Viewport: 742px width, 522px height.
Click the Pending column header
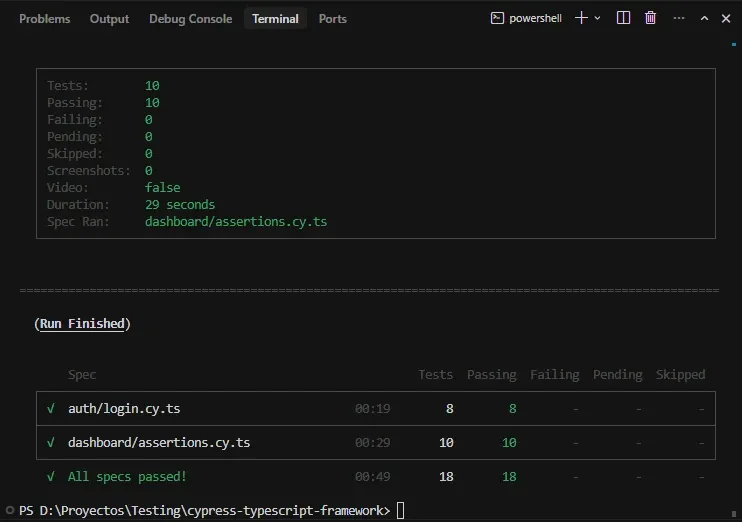click(x=618, y=375)
